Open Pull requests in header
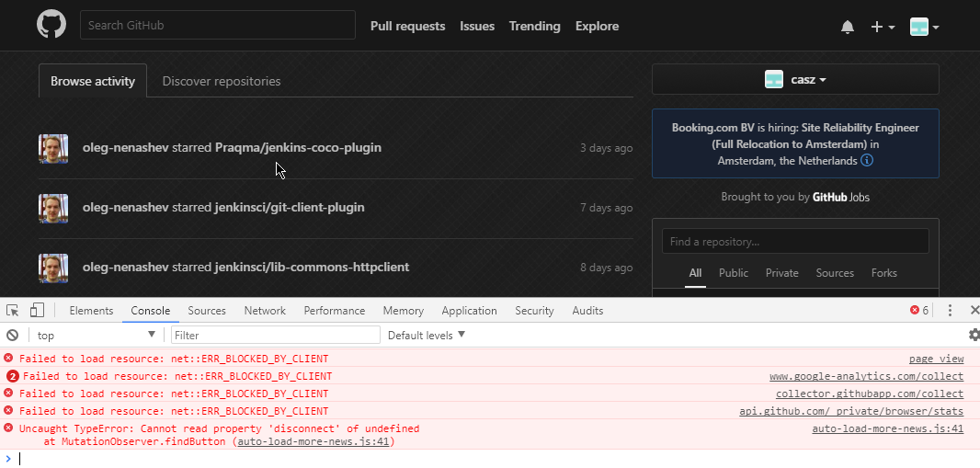Image resolution: width=980 pixels, height=468 pixels. pyautogui.click(x=407, y=27)
